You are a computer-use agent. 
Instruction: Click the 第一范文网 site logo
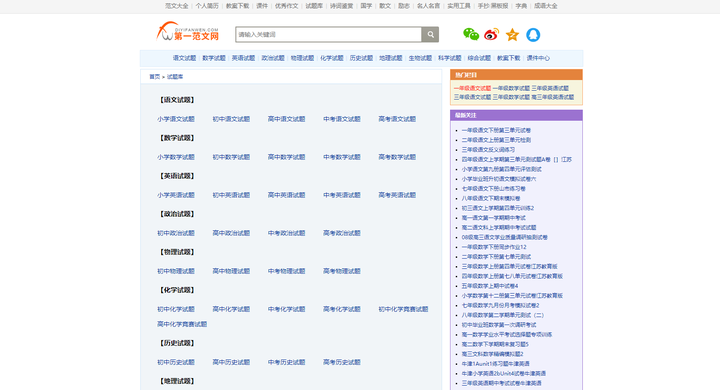(x=188, y=31)
